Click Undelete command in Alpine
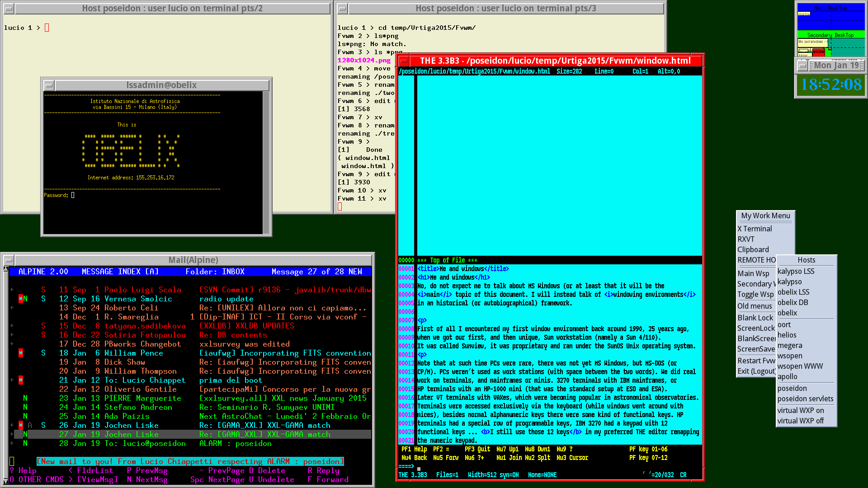 tap(272, 479)
